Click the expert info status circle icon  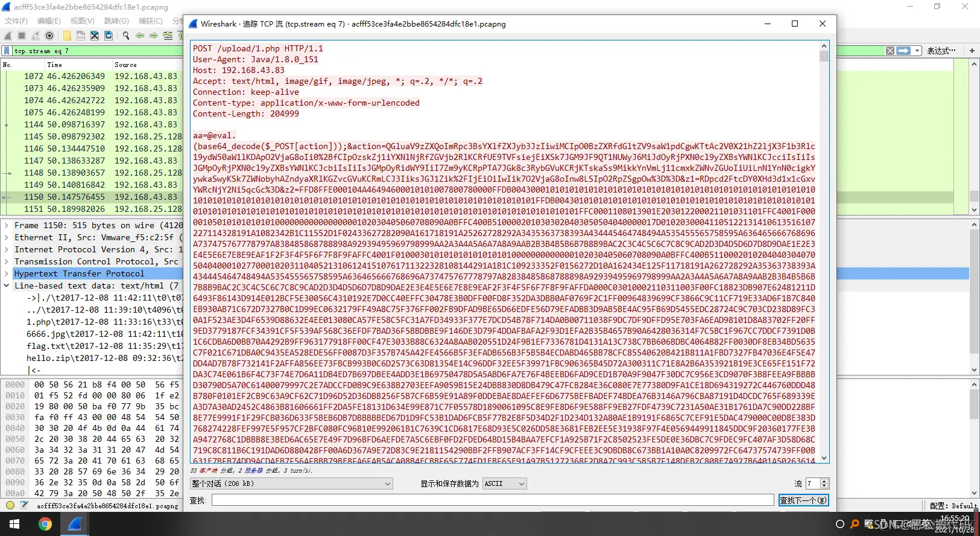10,505
